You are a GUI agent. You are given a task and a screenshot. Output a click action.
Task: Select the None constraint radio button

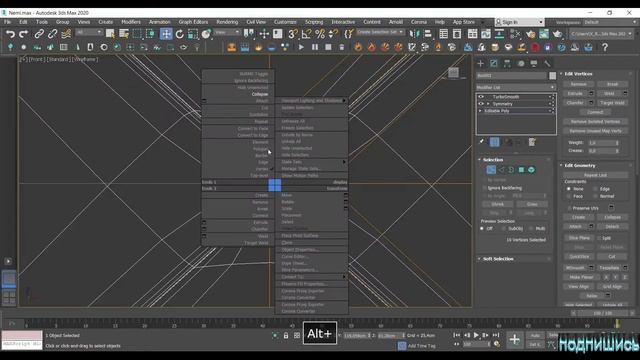[569, 189]
